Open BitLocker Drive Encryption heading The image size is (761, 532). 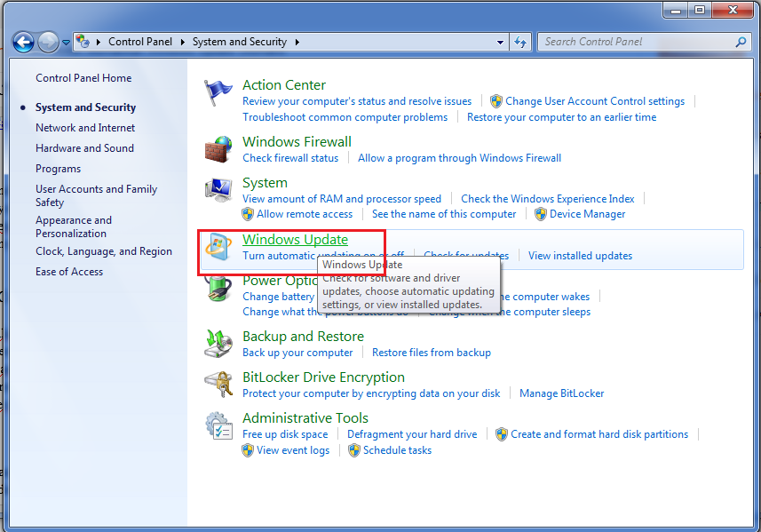tap(324, 377)
